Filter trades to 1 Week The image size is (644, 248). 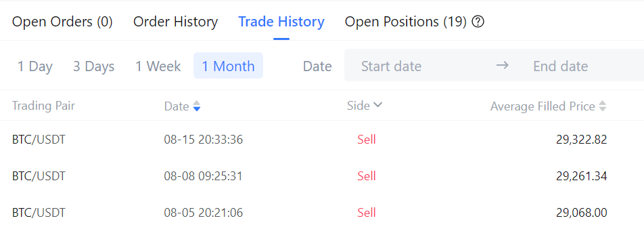click(x=158, y=66)
